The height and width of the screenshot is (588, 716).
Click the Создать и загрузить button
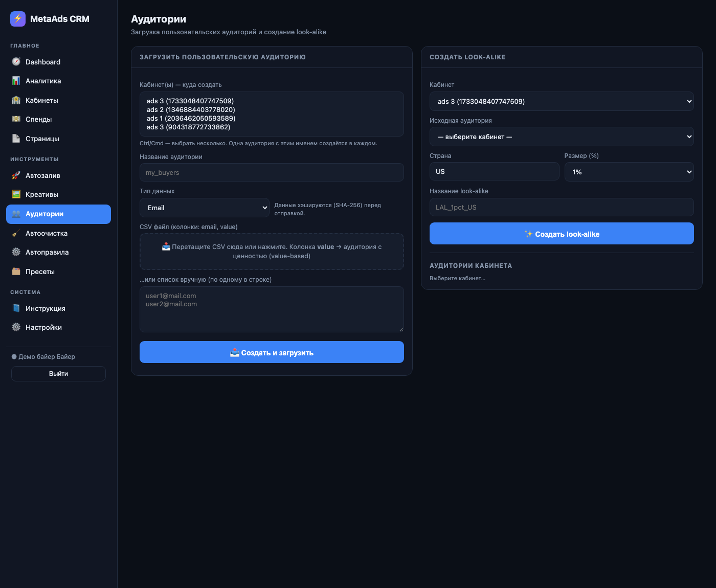click(x=272, y=352)
